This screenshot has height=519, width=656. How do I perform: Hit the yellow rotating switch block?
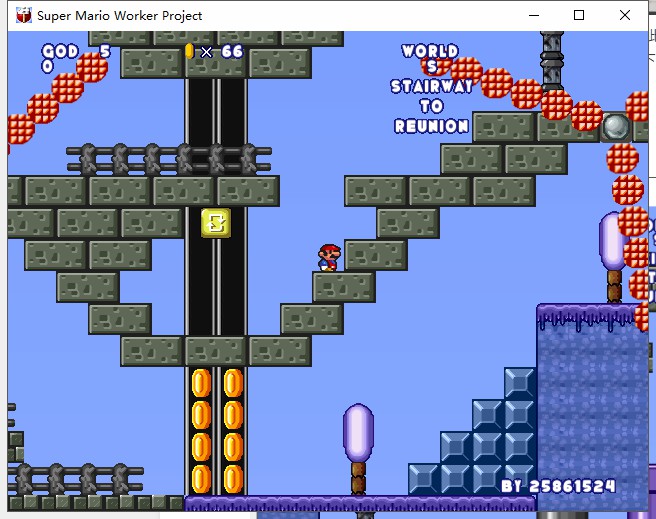click(x=216, y=223)
